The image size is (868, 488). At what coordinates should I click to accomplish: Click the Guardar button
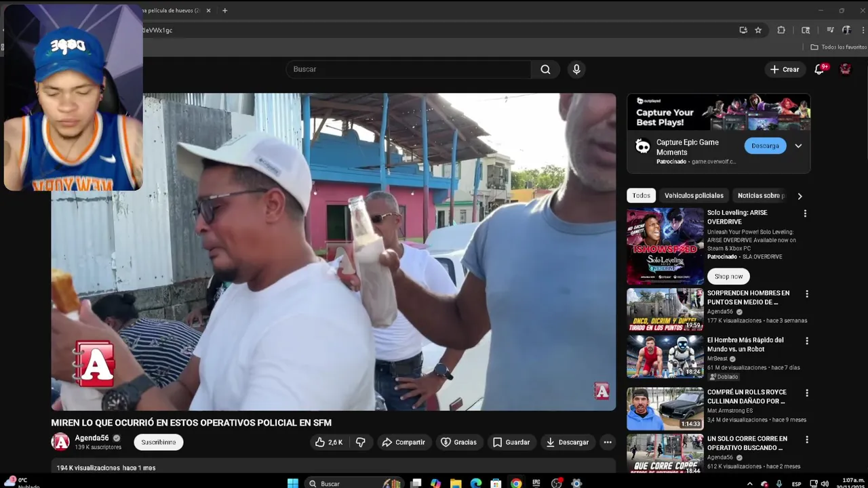(511, 442)
